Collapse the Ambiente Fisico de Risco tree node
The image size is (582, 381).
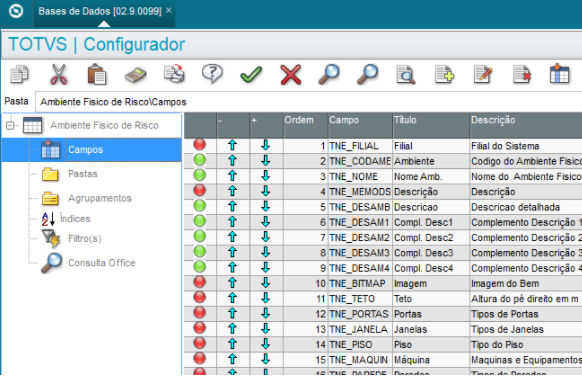10,126
